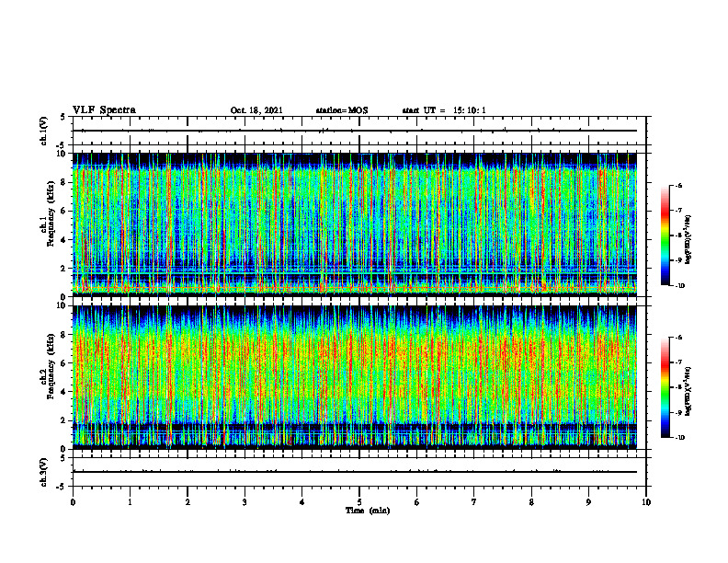Click the '6' kHz tick on ch.2 frequency axis
Viewport: 728px width, 563px height.
tap(64, 363)
